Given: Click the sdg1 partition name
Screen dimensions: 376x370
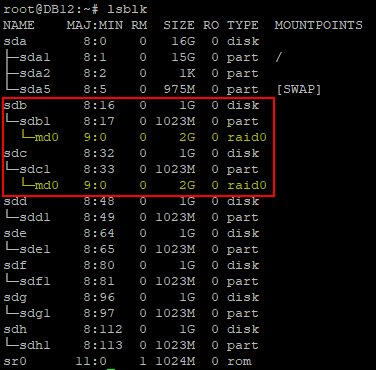Looking at the screenshot, I should (x=35, y=314).
